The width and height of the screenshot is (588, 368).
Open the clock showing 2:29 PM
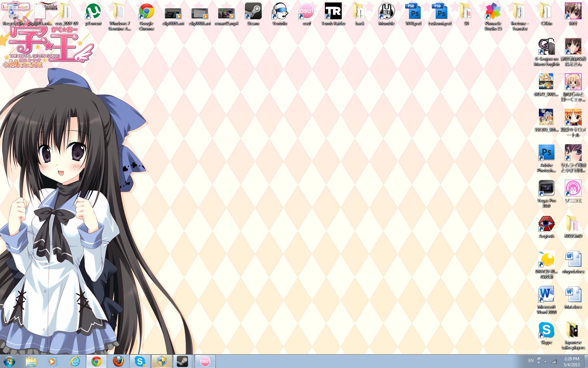(572, 362)
